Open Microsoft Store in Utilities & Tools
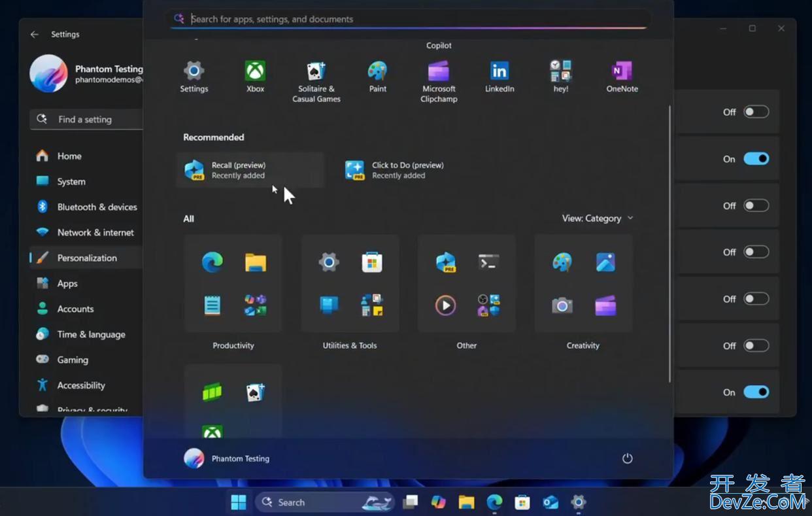Viewport: 812px width, 516px height. (x=372, y=262)
